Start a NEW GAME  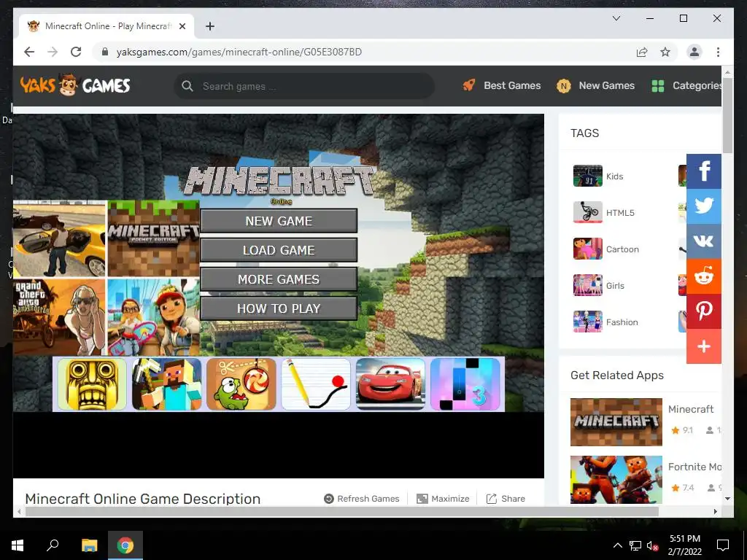pos(279,221)
